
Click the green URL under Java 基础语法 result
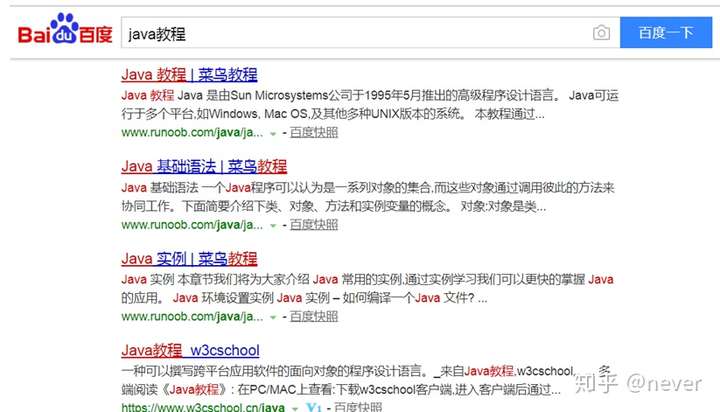click(192, 225)
